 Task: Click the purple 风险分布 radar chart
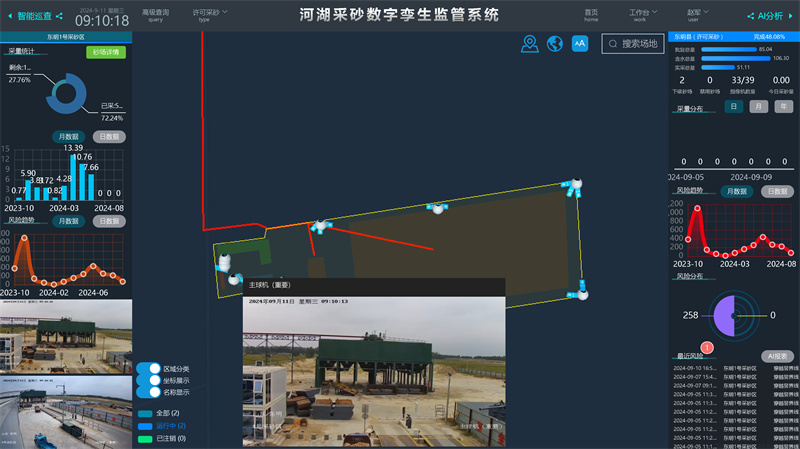pyautogui.click(x=734, y=316)
